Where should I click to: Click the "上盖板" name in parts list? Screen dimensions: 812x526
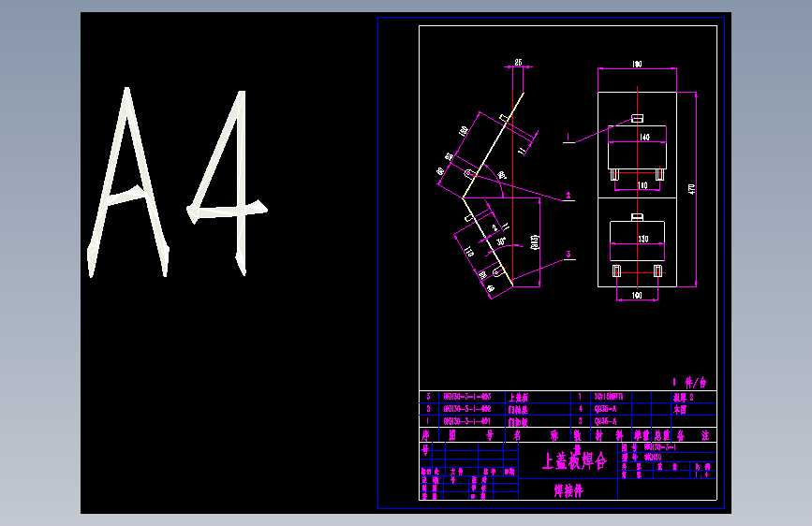(x=518, y=397)
